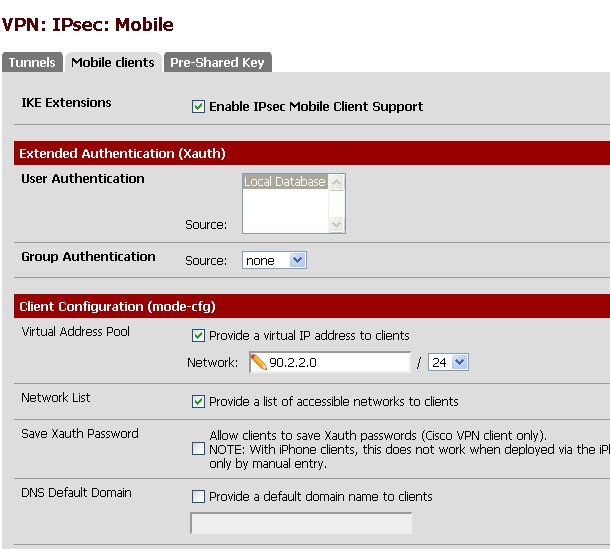Toggle Provide a list of accessible networks
610x549 pixels.
tap(198, 402)
